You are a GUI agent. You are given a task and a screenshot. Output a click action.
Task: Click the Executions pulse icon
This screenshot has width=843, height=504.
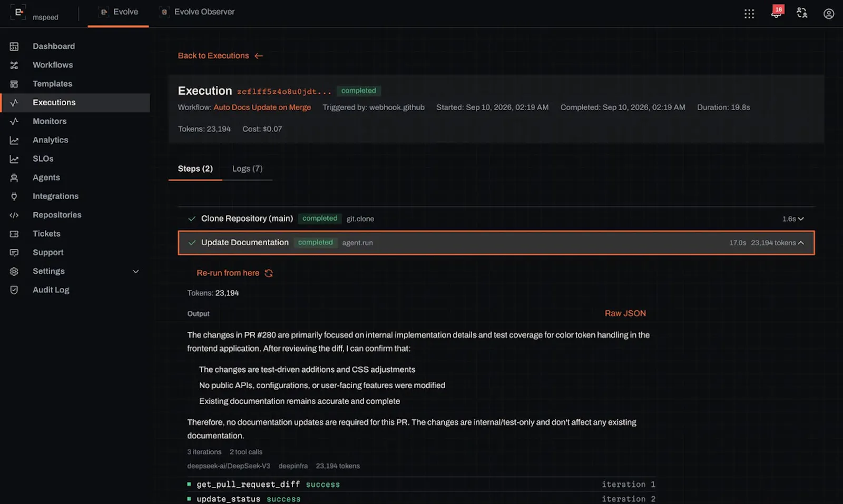pos(14,103)
